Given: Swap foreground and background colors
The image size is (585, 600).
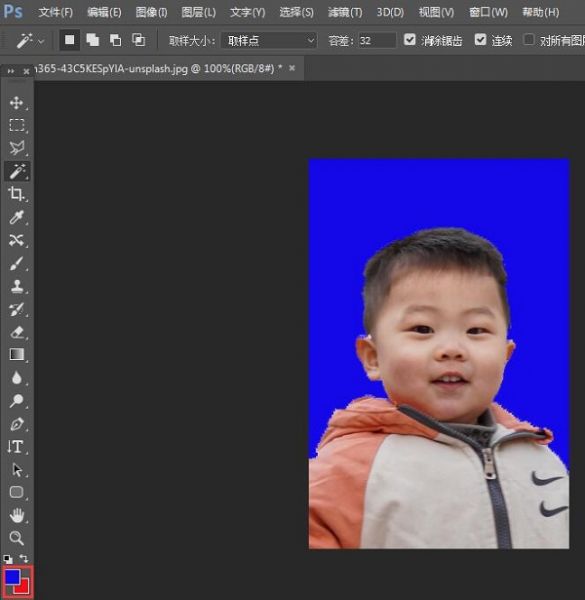Looking at the screenshot, I should pyautogui.click(x=24, y=559).
